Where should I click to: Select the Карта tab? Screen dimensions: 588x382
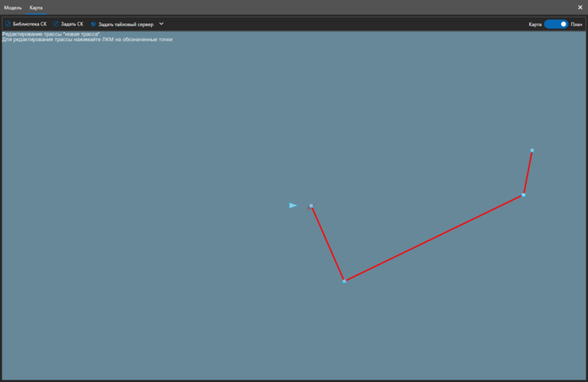click(35, 8)
